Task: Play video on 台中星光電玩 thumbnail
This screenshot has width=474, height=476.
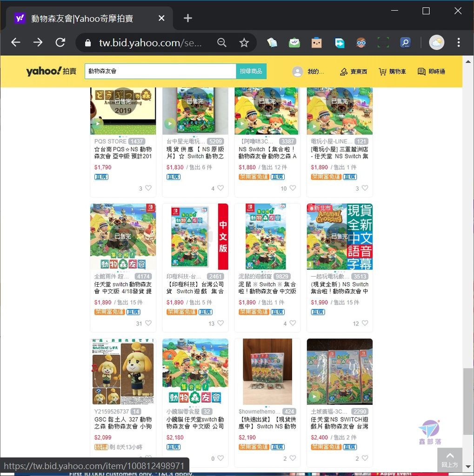Action: point(169,124)
